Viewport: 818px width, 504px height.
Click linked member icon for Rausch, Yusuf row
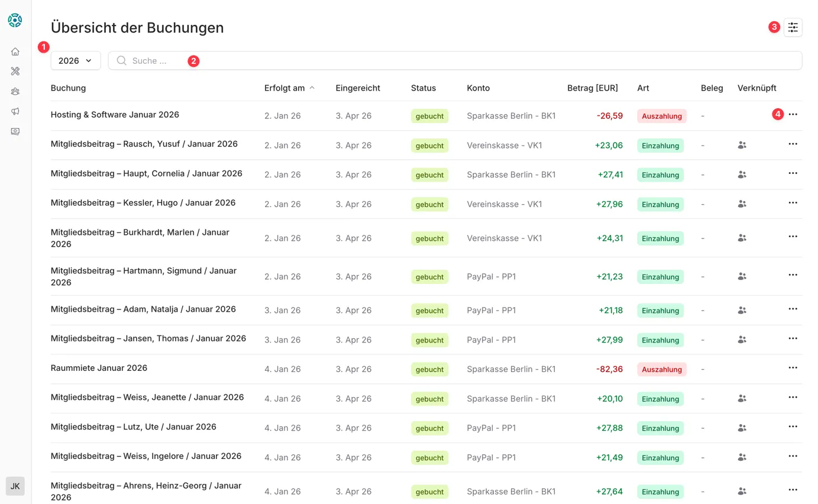point(742,145)
